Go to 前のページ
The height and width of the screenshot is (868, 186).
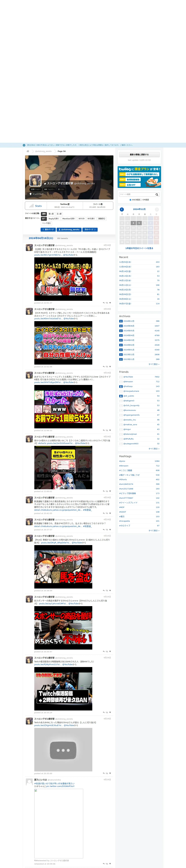(48, 229)
